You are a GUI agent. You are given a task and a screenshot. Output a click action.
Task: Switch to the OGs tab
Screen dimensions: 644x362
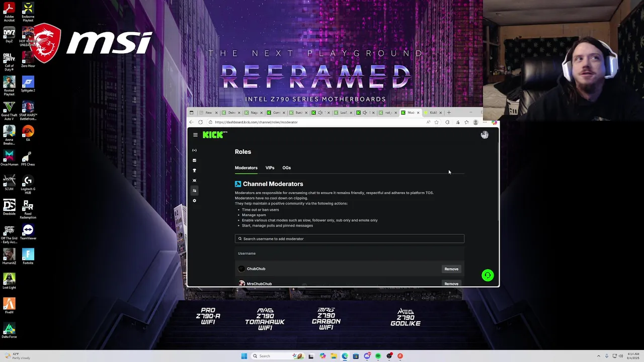286,168
